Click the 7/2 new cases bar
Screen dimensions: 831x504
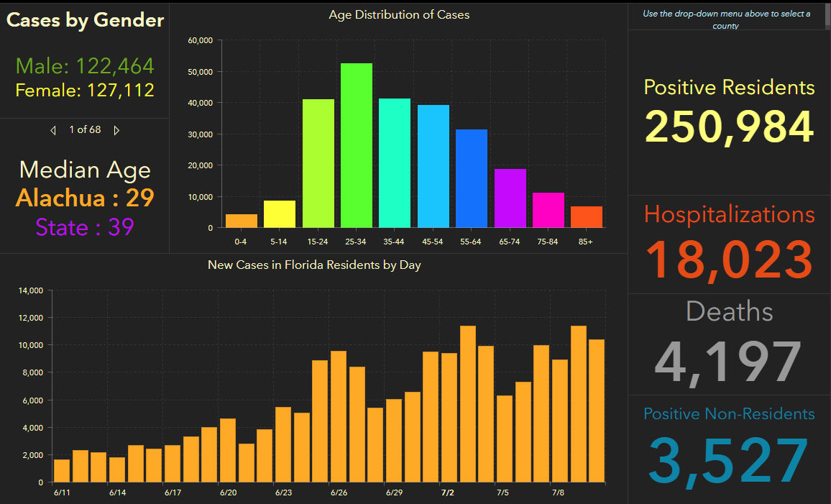449,418
